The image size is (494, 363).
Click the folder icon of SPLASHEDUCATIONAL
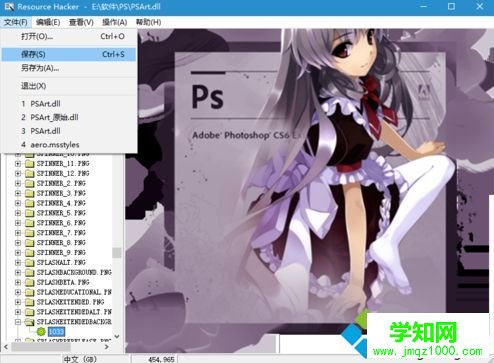pos(30,292)
